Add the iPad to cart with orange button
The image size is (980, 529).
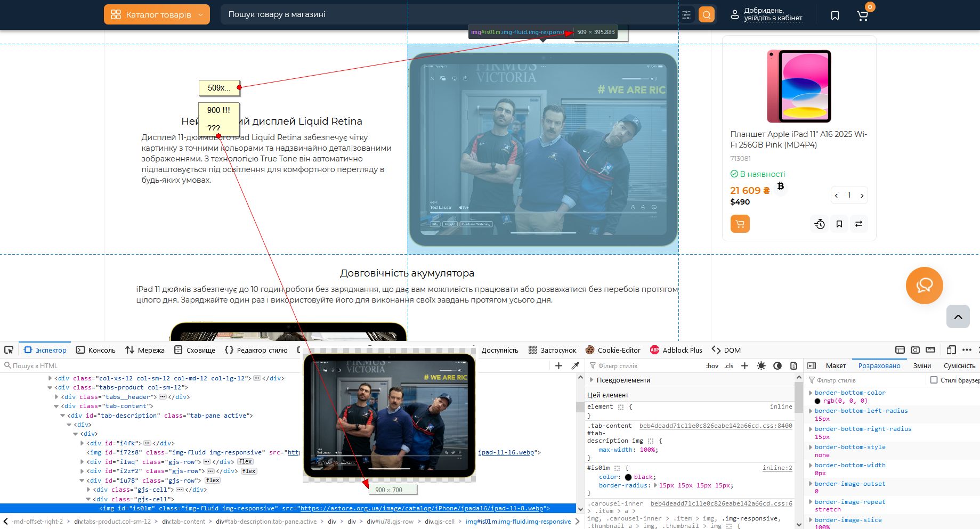coord(740,224)
